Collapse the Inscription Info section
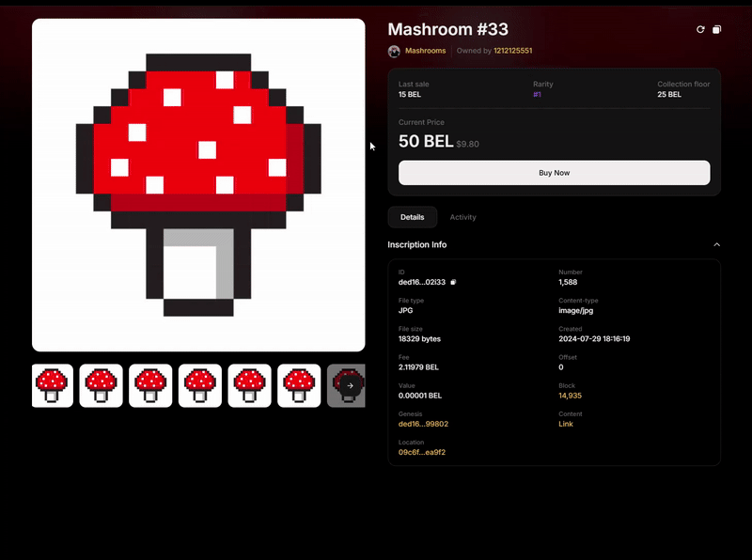This screenshot has width=752, height=560. tap(716, 244)
